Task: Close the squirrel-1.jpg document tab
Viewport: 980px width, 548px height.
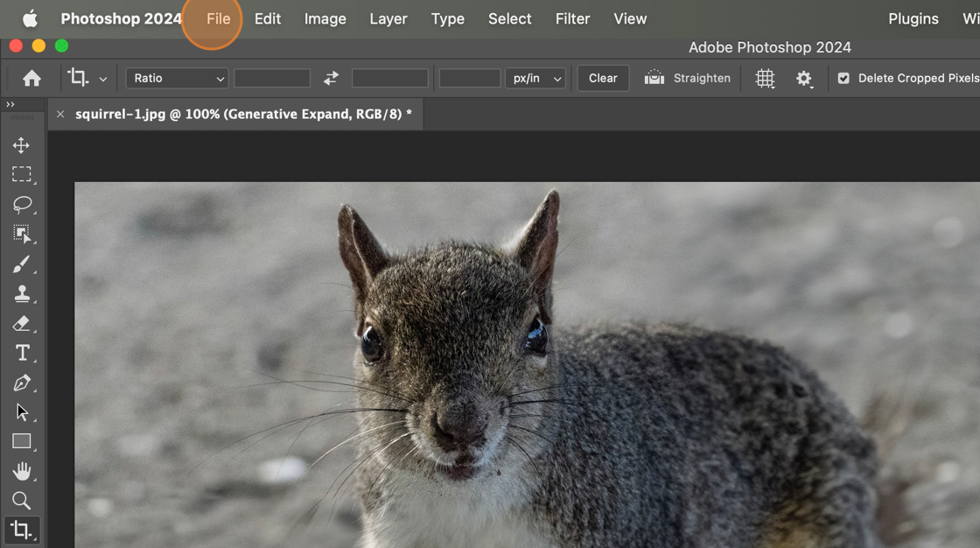Action: pyautogui.click(x=60, y=114)
